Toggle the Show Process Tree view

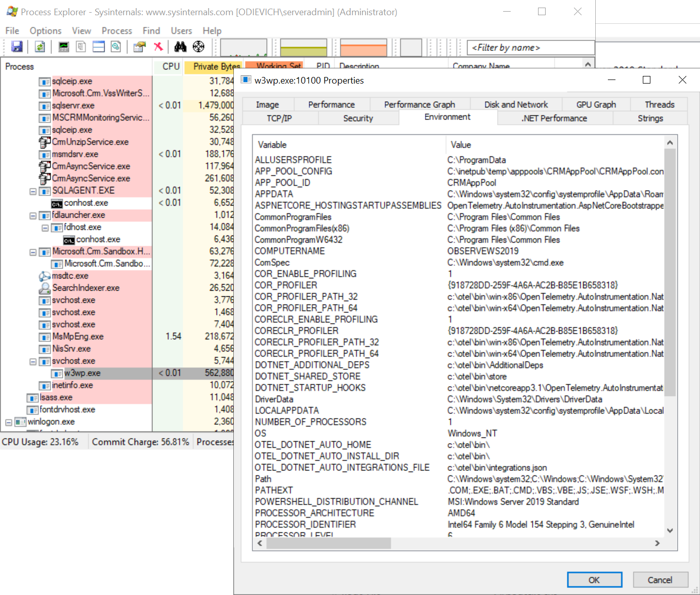[81, 47]
